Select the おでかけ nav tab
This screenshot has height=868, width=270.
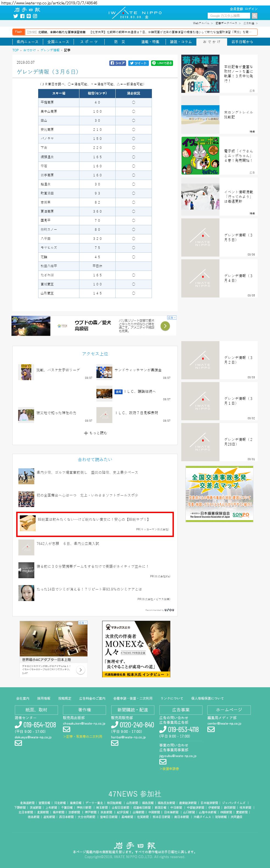(211, 42)
